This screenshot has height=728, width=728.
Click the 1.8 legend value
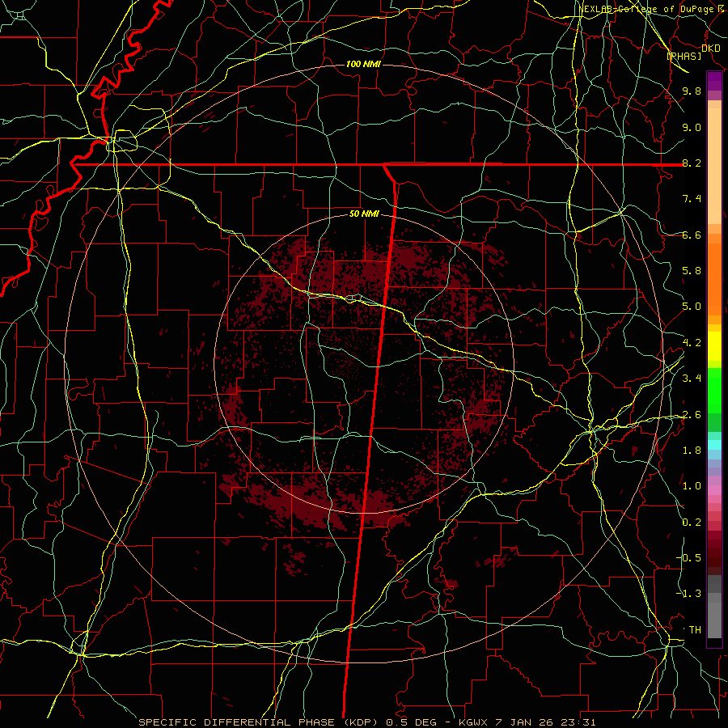click(692, 451)
